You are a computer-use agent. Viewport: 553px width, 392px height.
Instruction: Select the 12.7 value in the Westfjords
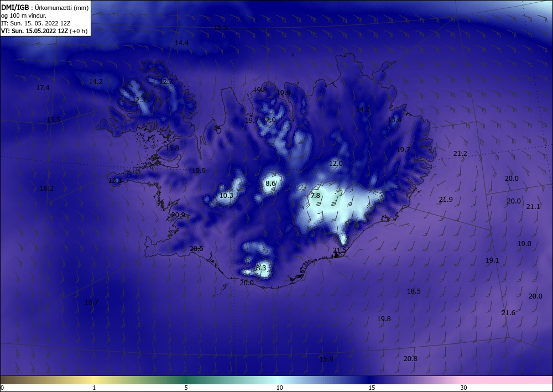pos(166,81)
